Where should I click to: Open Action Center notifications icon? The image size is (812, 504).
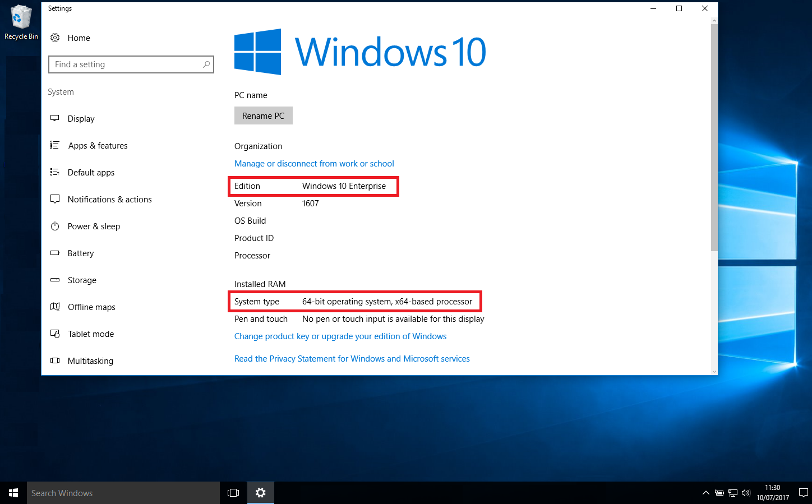[803, 493]
